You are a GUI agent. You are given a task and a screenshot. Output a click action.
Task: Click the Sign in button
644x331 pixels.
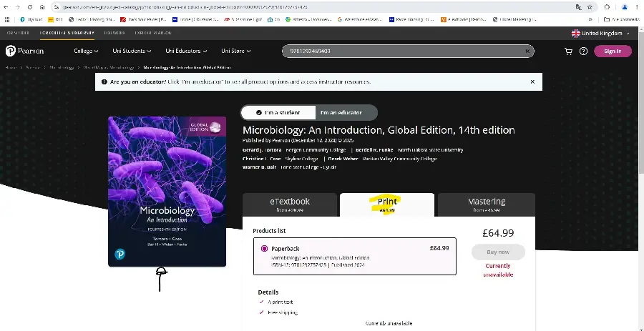pyautogui.click(x=613, y=51)
